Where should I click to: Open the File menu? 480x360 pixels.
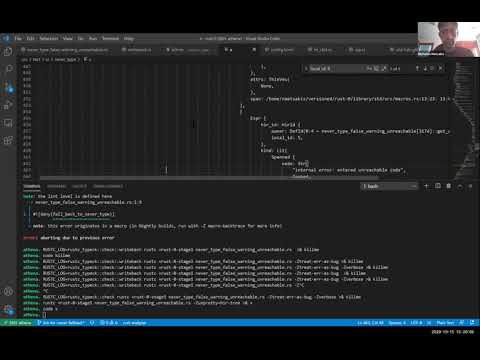18,38
